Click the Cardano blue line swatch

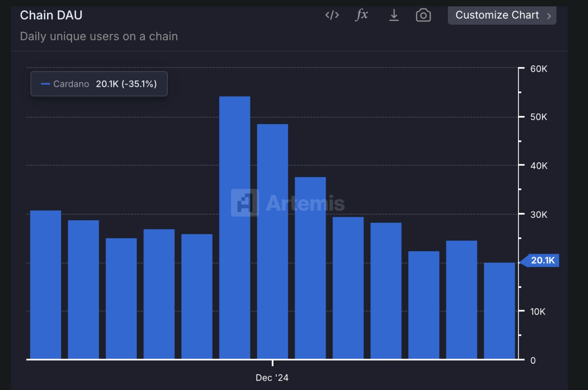45,84
